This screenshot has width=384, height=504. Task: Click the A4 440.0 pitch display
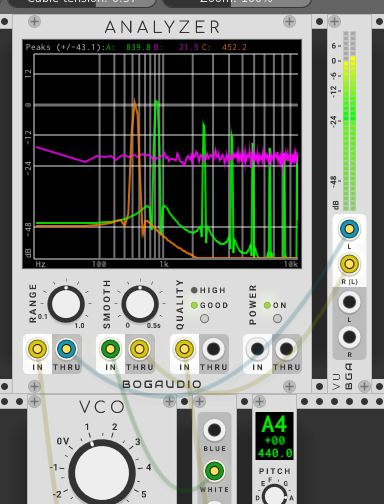pyautogui.click(x=275, y=436)
